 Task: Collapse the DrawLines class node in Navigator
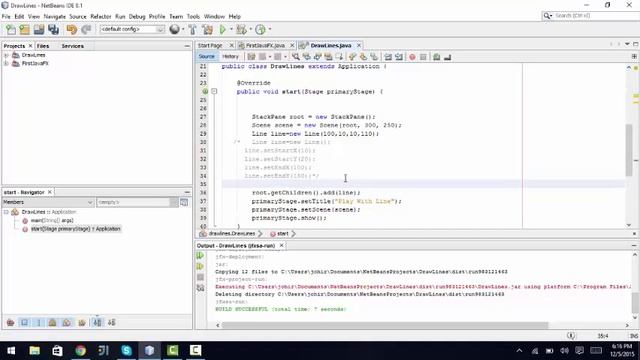click(x=6, y=212)
